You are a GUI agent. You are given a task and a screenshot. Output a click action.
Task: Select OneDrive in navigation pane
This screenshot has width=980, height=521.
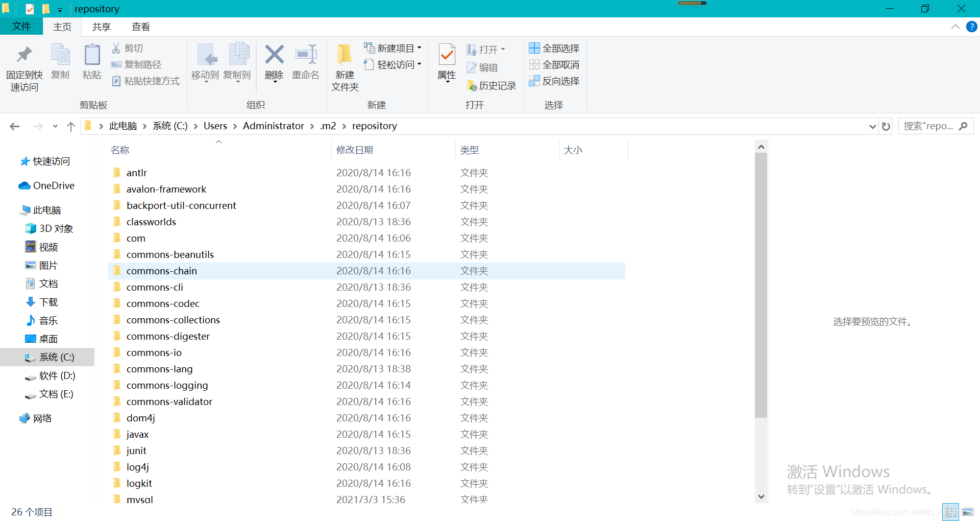tap(46, 185)
